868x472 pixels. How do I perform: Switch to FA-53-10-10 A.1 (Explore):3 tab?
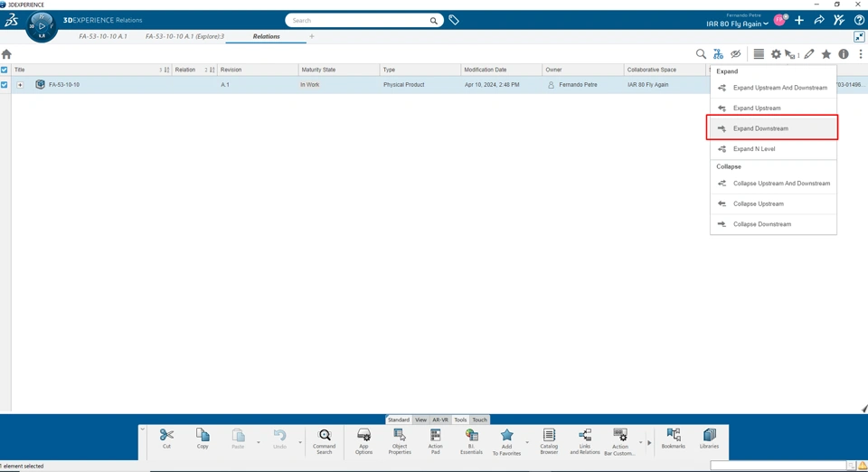[184, 36]
